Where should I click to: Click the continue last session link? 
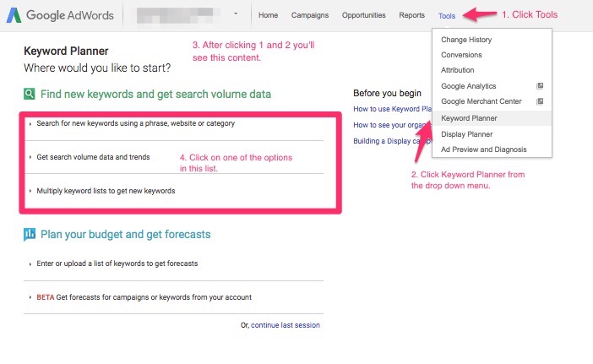click(286, 325)
